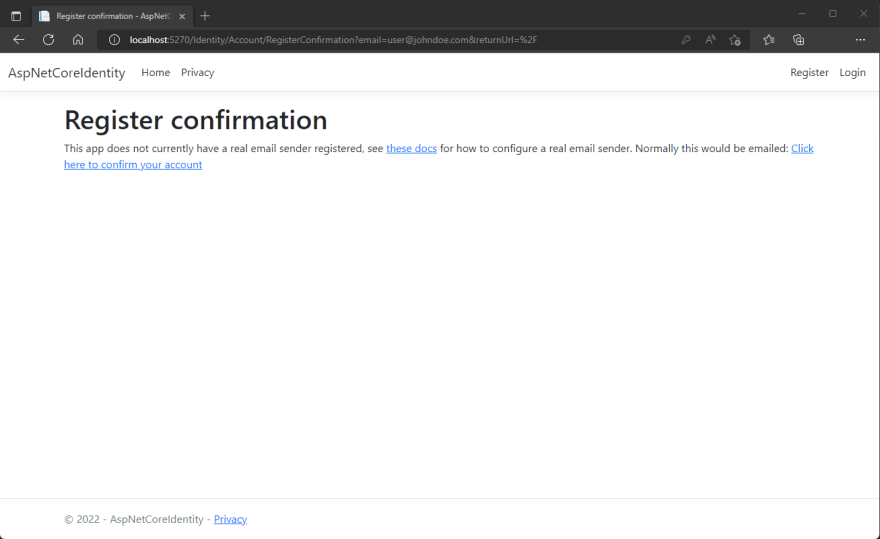880x539 pixels.
Task: Open the Collections icon
Action: tap(798, 40)
